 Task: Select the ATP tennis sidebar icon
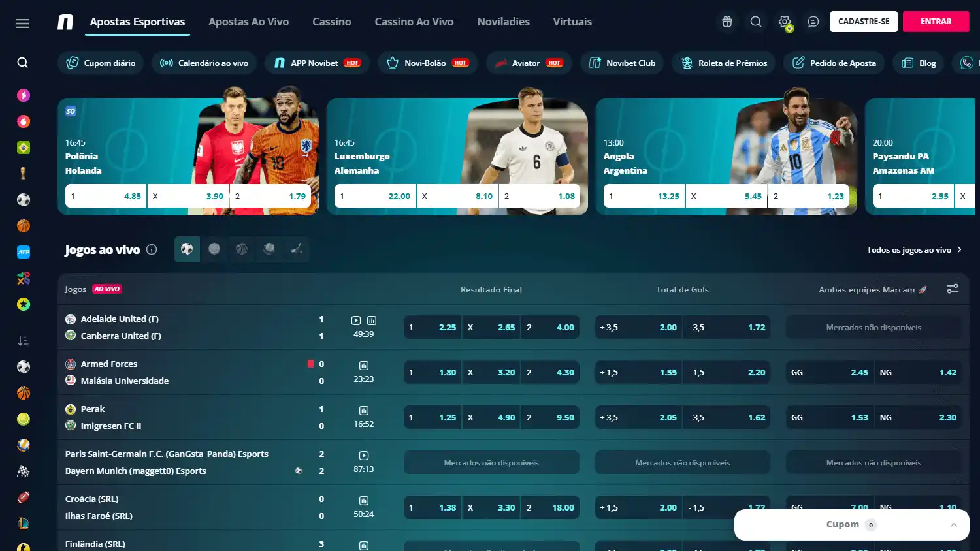tap(24, 252)
